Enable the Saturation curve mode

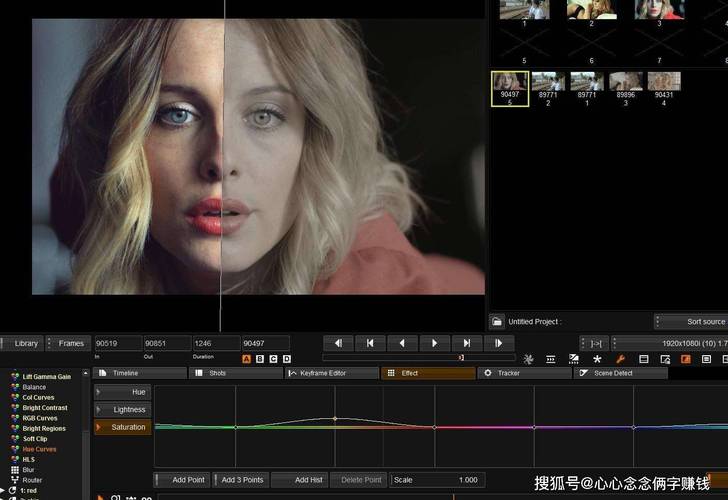tap(122, 427)
